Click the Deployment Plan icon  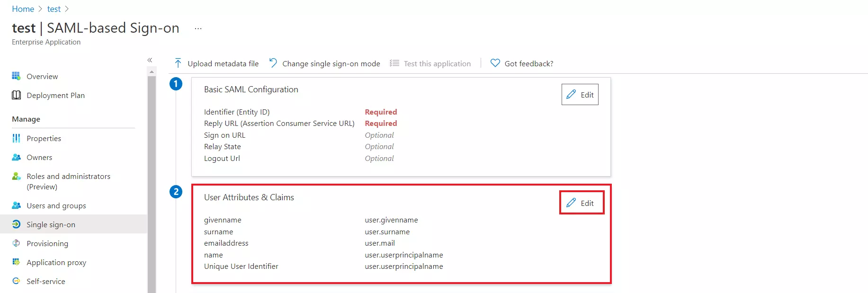point(16,95)
